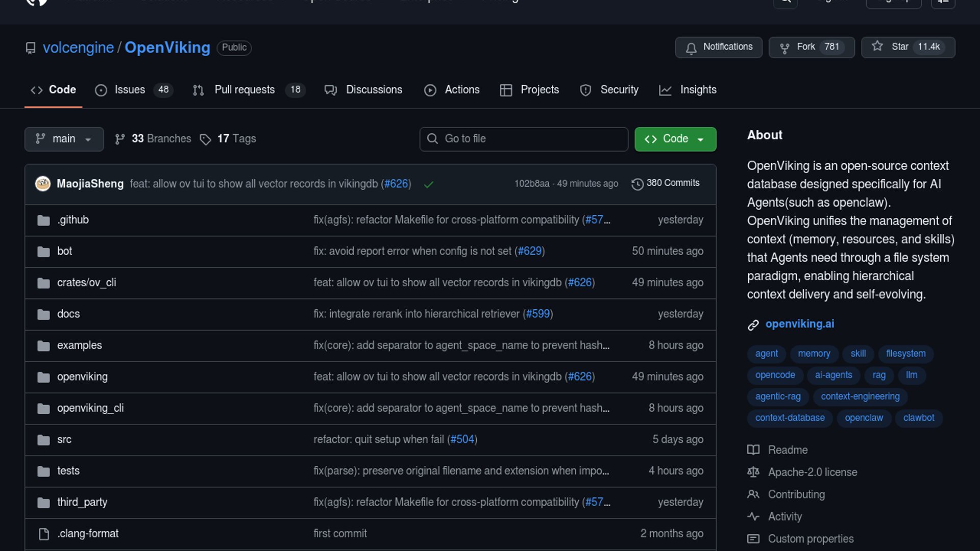Click the Notifications bell icon
This screenshot has height=551, width=980.
(x=691, y=48)
